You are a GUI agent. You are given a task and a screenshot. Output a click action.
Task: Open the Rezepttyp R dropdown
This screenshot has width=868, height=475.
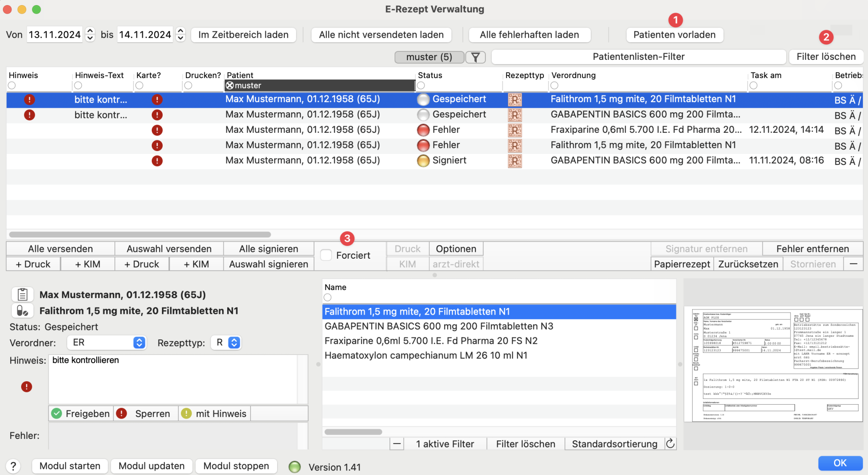[226, 342]
